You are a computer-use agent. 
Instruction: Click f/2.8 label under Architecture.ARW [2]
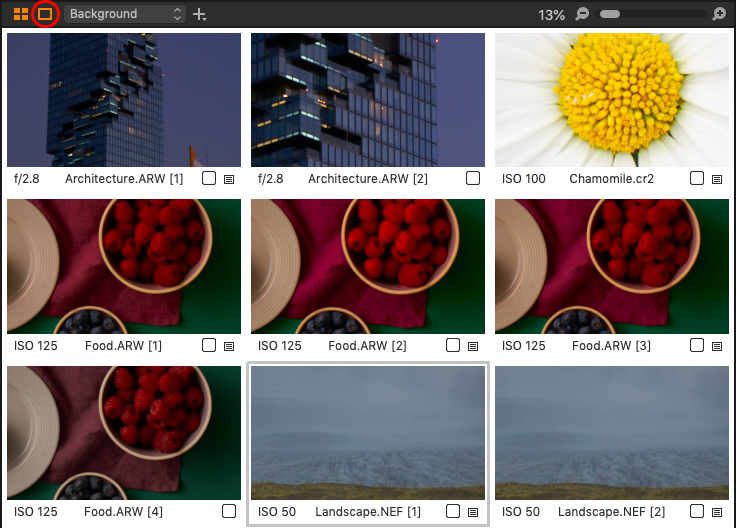[271, 179]
